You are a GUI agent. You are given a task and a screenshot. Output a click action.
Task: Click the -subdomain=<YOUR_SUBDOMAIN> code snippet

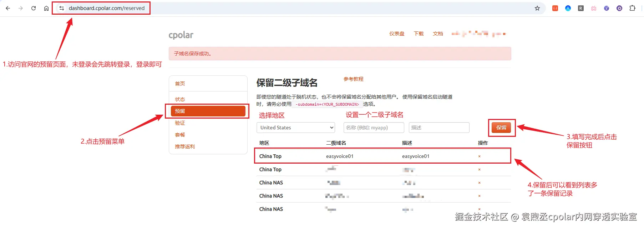tap(327, 104)
